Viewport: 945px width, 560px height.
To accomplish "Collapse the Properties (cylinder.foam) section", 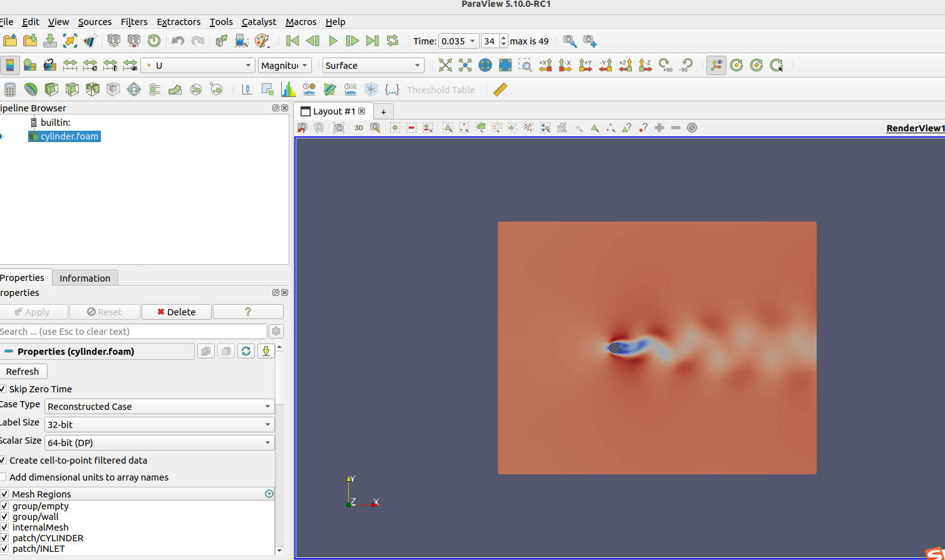I will (9, 352).
